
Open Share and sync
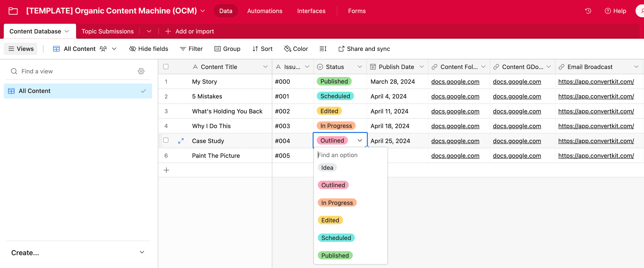(364, 49)
